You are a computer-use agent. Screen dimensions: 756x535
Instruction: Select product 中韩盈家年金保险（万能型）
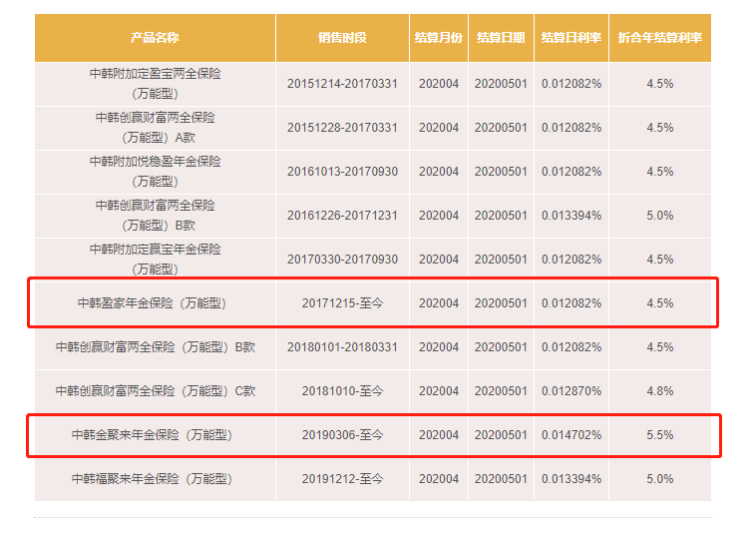(155, 303)
